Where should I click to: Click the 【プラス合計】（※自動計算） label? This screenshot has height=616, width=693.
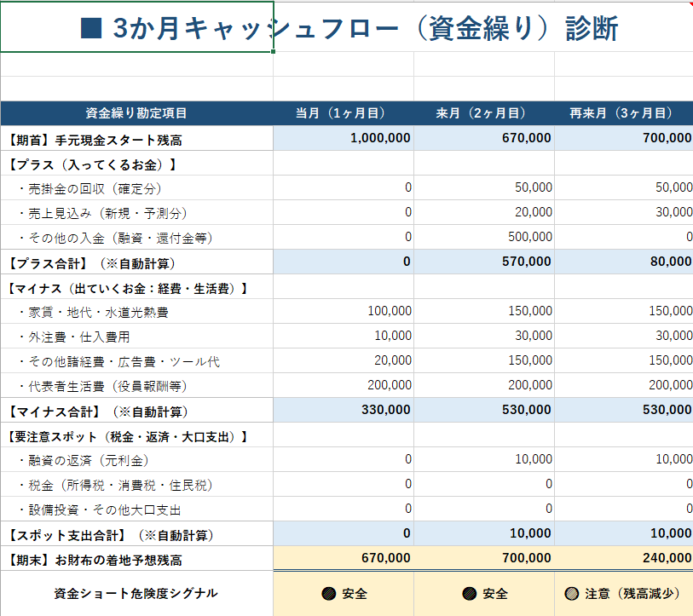[x=92, y=264]
